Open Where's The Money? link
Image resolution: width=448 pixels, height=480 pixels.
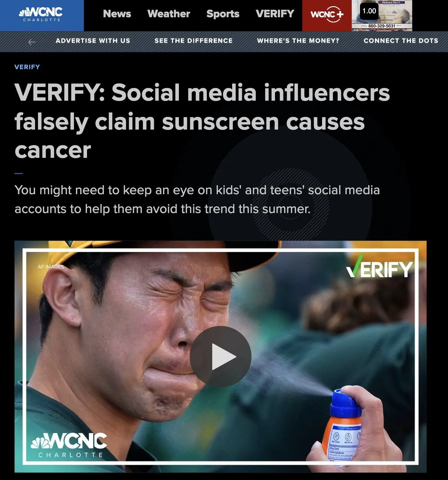tap(298, 41)
